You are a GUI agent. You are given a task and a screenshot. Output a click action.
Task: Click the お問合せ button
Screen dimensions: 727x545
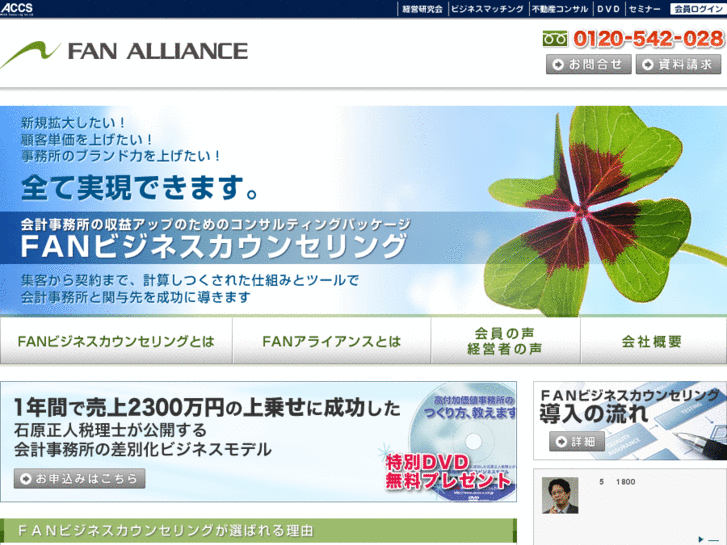coord(588,64)
